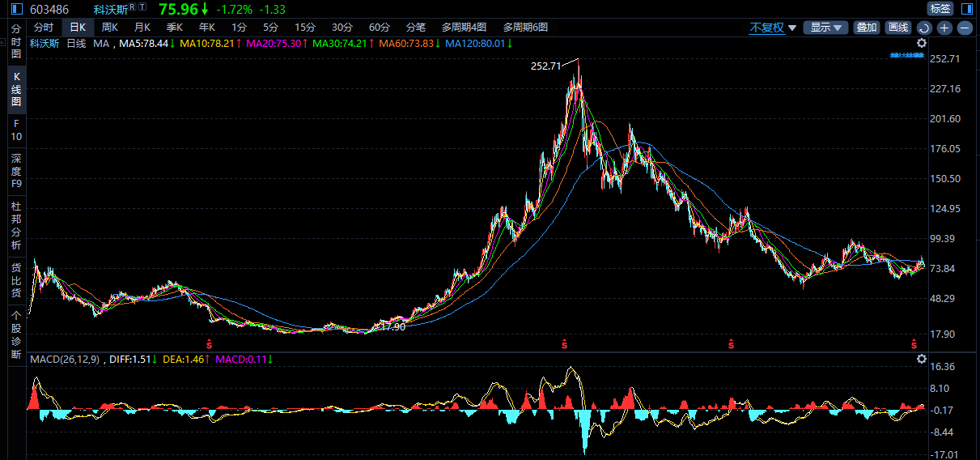Click red S marker below the peak
Viewport: 980px width, 460px height.
tap(564, 344)
